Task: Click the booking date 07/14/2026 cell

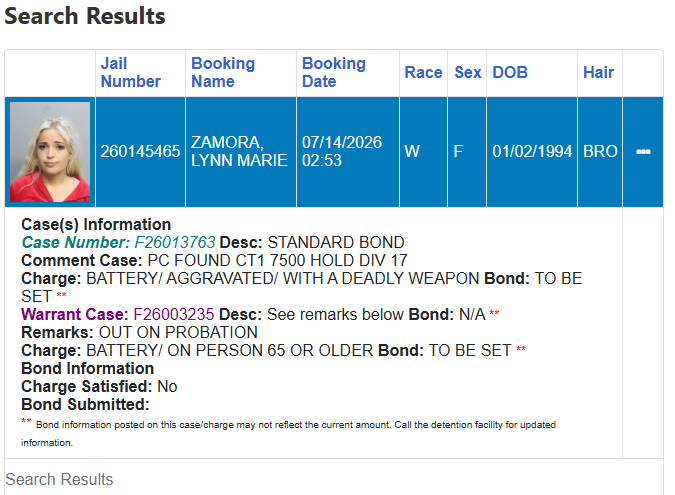Action: pos(348,152)
